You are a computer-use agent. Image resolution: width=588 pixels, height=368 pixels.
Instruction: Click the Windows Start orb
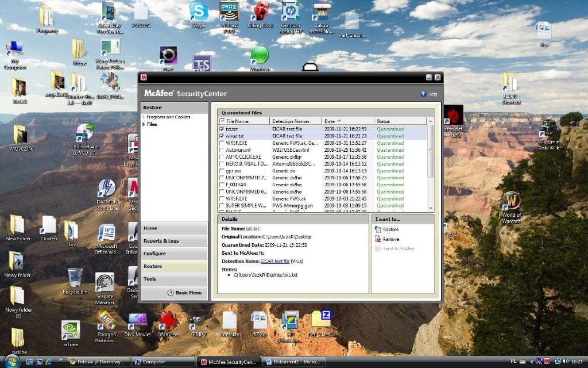click(12, 361)
